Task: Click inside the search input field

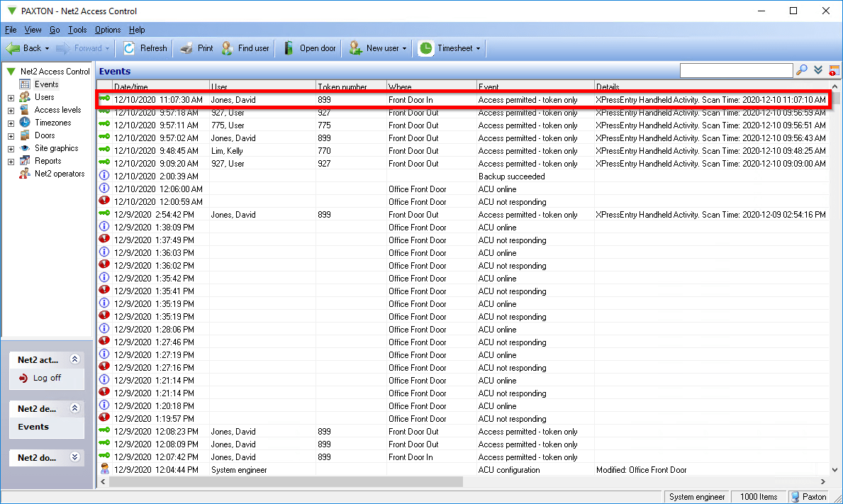Action: tap(736, 70)
